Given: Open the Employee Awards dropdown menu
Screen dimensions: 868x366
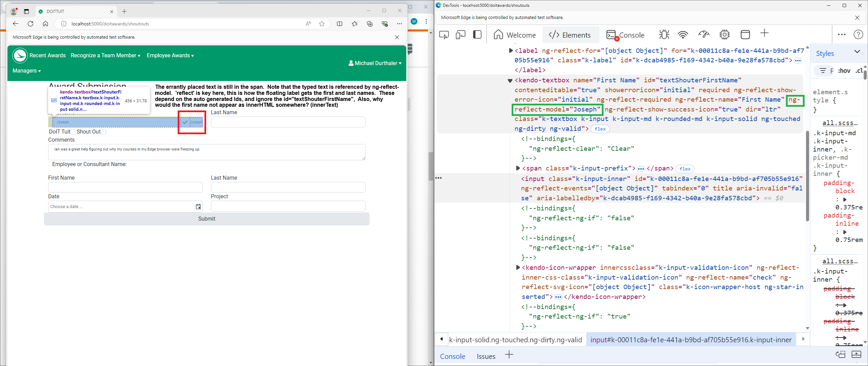Looking at the screenshot, I should coord(170,56).
